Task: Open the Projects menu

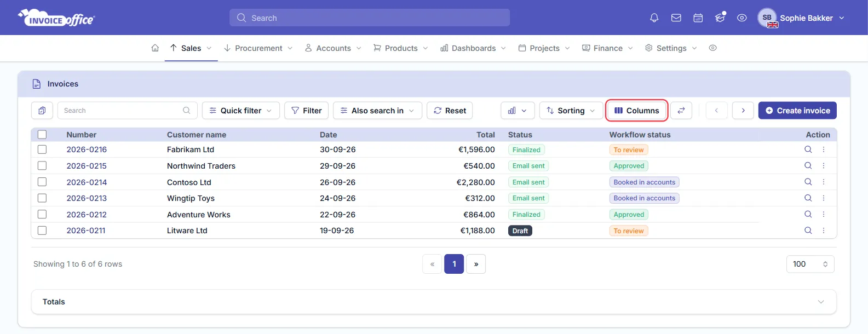Action: click(x=544, y=48)
